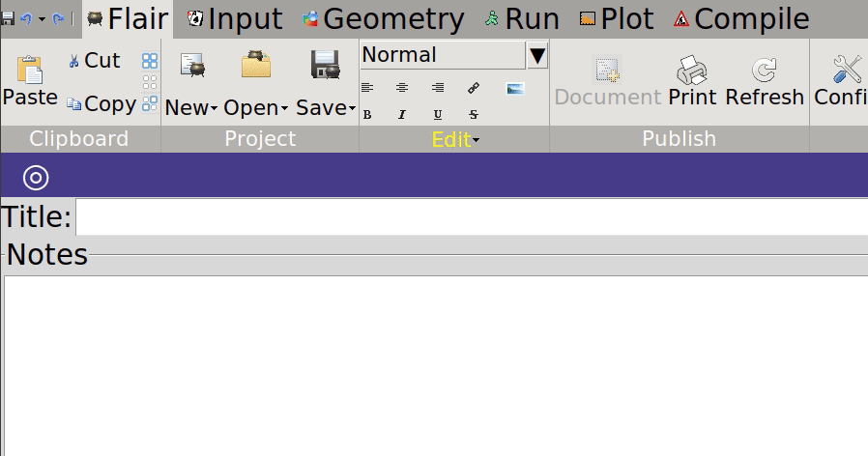Insert a hyperlink with chain icon
The height and width of the screenshot is (456, 868).
click(x=474, y=88)
